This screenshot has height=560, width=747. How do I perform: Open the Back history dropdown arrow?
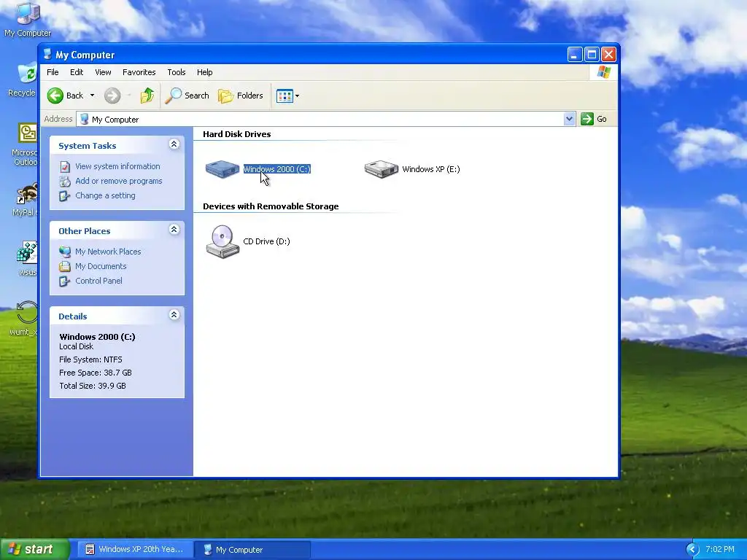pos(92,96)
